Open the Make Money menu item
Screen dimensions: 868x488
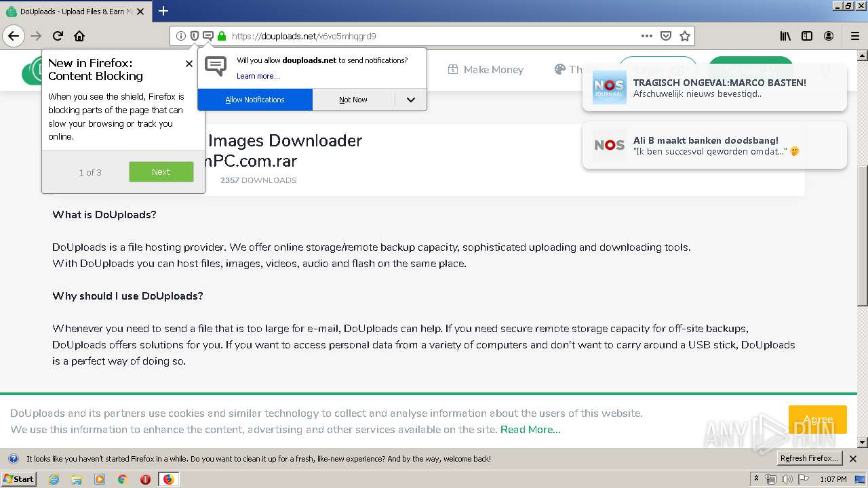(x=486, y=69)
